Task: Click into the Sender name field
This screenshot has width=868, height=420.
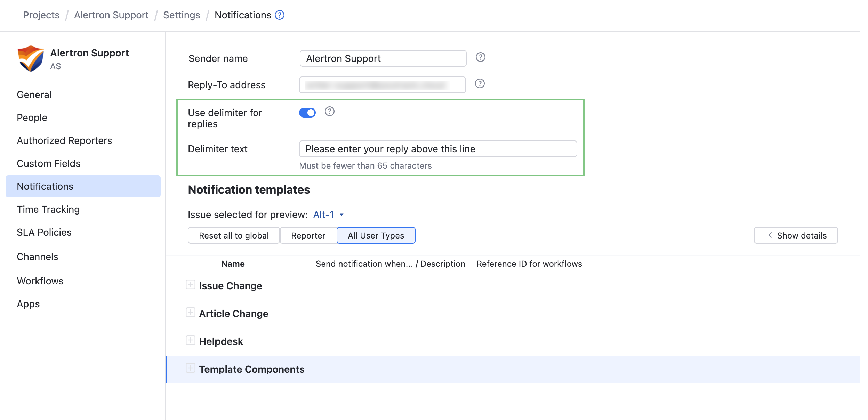Action: pos(383,58)
